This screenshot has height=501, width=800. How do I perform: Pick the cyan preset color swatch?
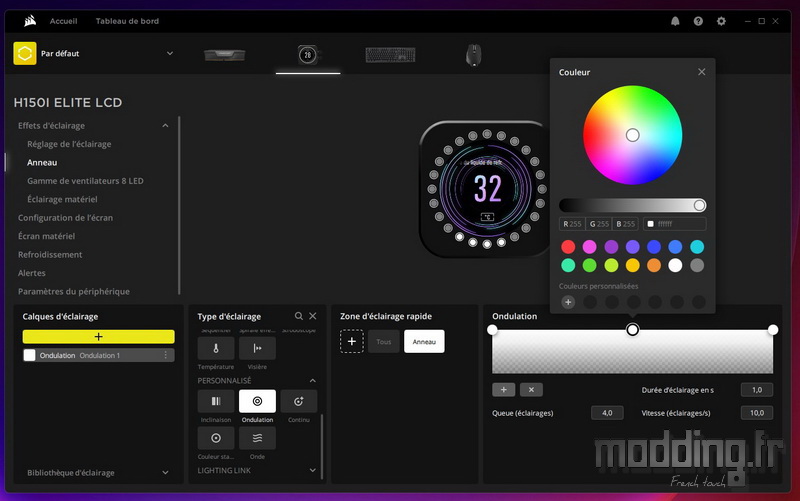pyautogui.click(x=697, y=247)
